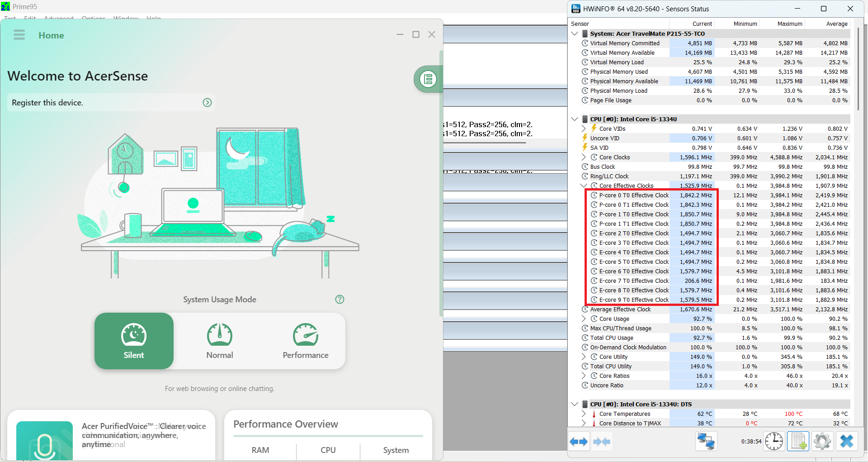Collapse the CPU [#0] Intel Core i5-1334U group
Viewport: 868px width, 462px height.
pos(575,119)
